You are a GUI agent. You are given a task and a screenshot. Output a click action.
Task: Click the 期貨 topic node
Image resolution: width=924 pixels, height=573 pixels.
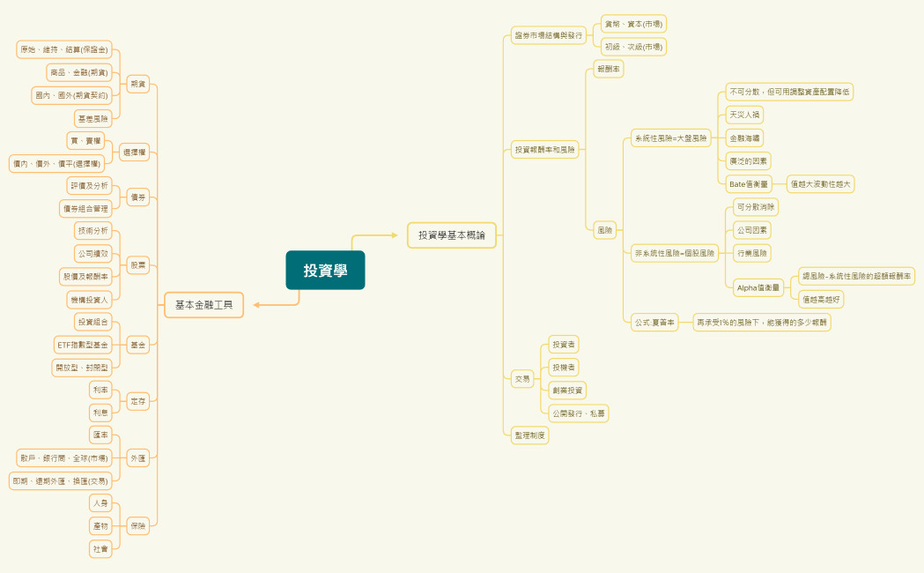pyautogui.click(x=138, y=85)
